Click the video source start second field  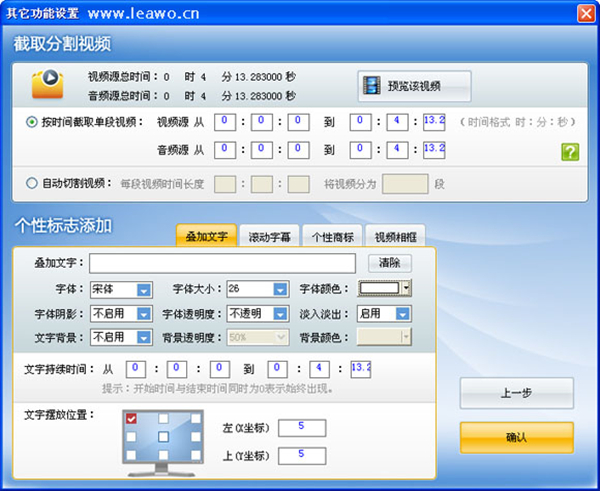point(298,122)
